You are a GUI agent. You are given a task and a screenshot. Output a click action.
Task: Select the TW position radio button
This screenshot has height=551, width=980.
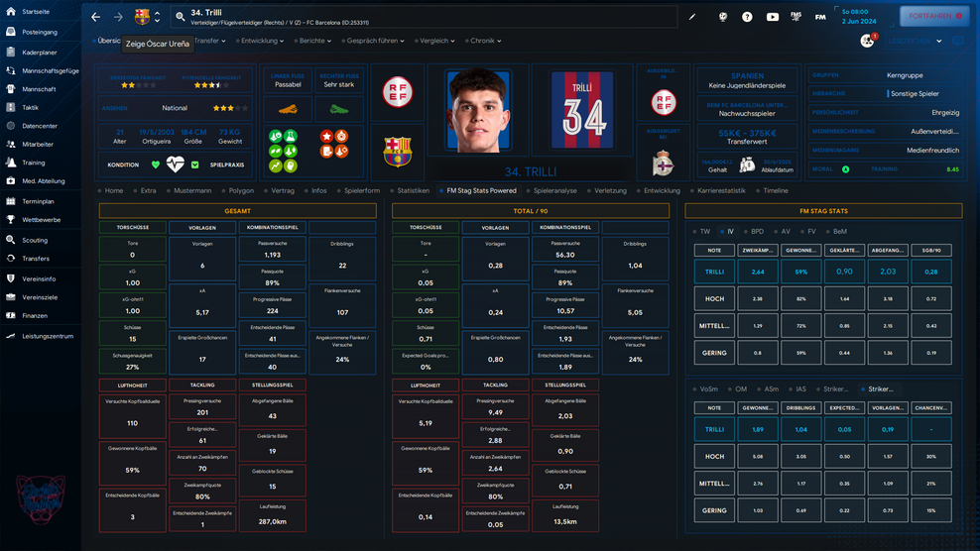(700, 231)
